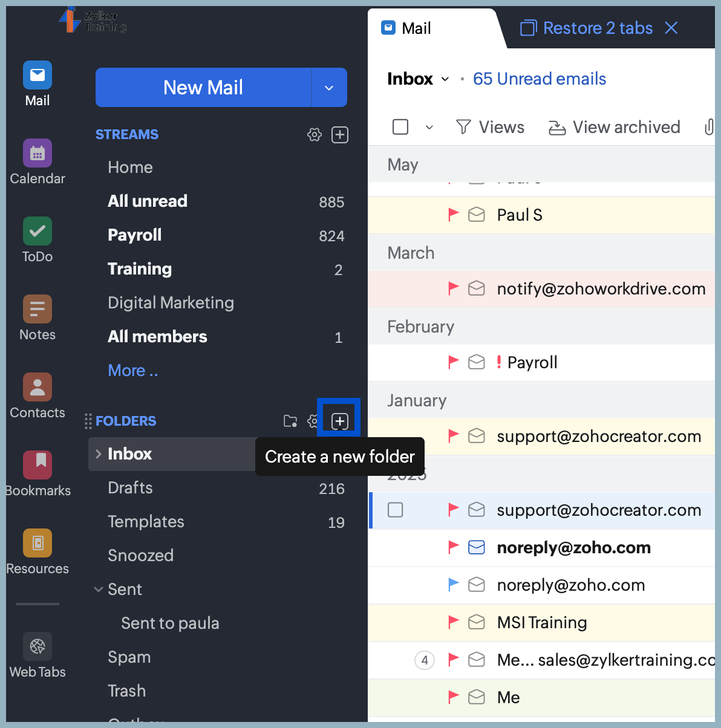Open email from notify@zohoworkdrive.com
Image resolution: width=721 pixels, height=728 pixels.
[x=541, y=288]
